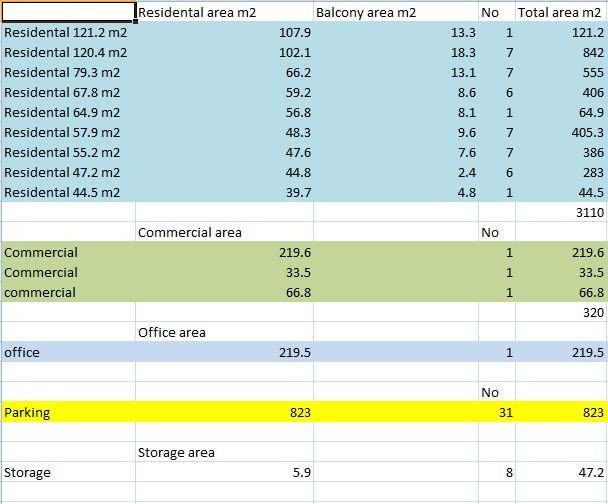608x504 pixels.
Task: Select total area cell 121.2
Action: [561, 32]
